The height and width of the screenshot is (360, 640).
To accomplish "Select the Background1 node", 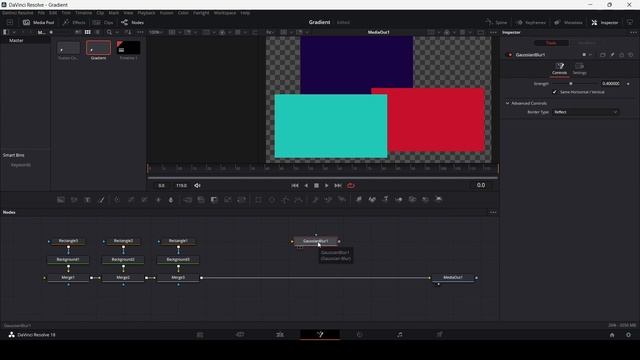I will click(68, 260).
